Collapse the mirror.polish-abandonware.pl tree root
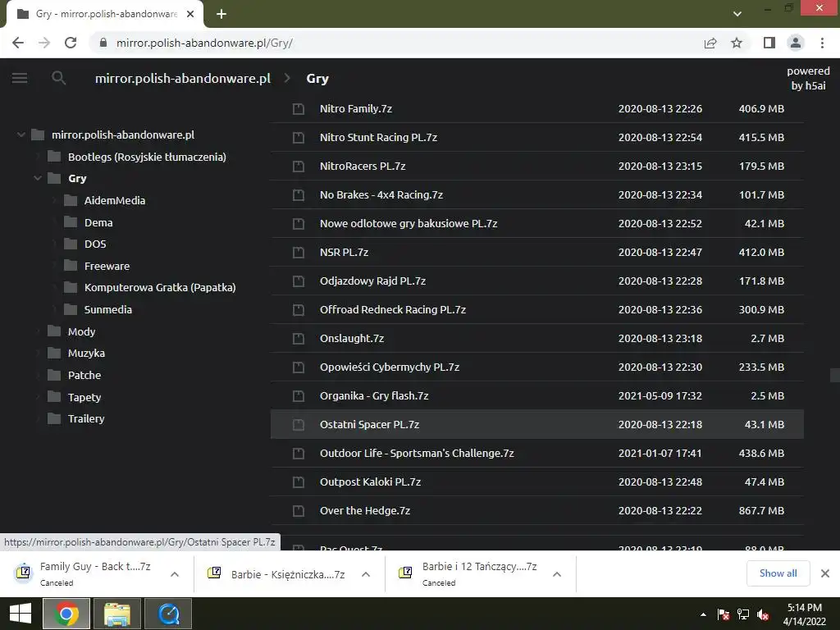 [21, 135]
